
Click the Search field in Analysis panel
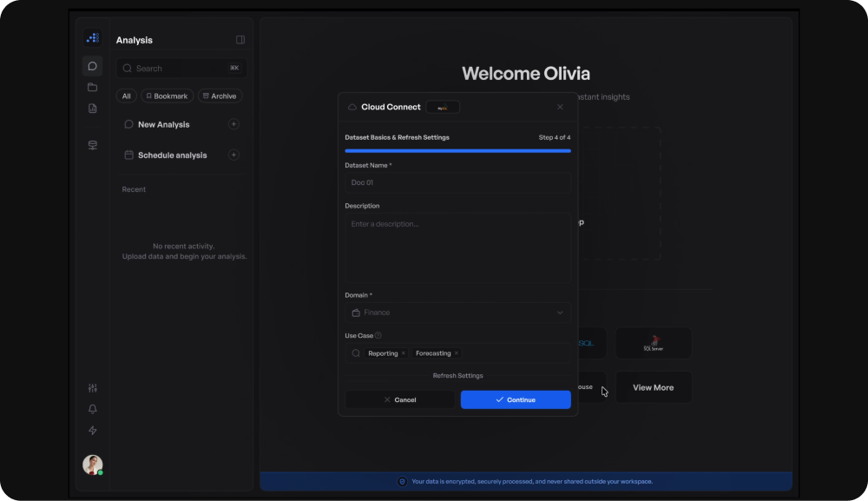181,68
